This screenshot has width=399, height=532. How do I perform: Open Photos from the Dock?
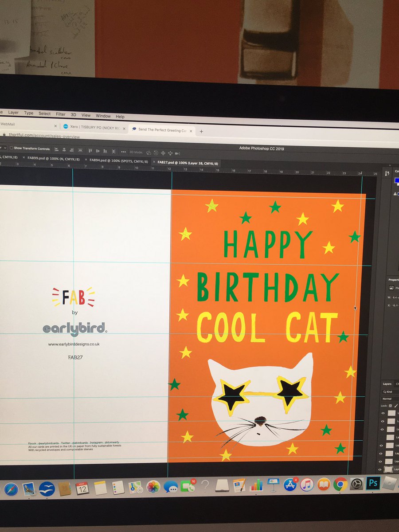pos(153,487)
